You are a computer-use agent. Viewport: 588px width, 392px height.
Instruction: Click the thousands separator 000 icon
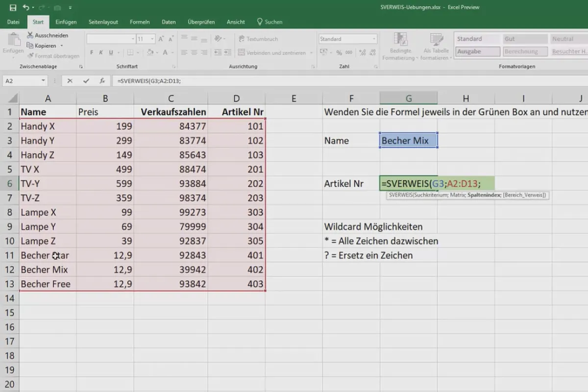tap(348, 52)
